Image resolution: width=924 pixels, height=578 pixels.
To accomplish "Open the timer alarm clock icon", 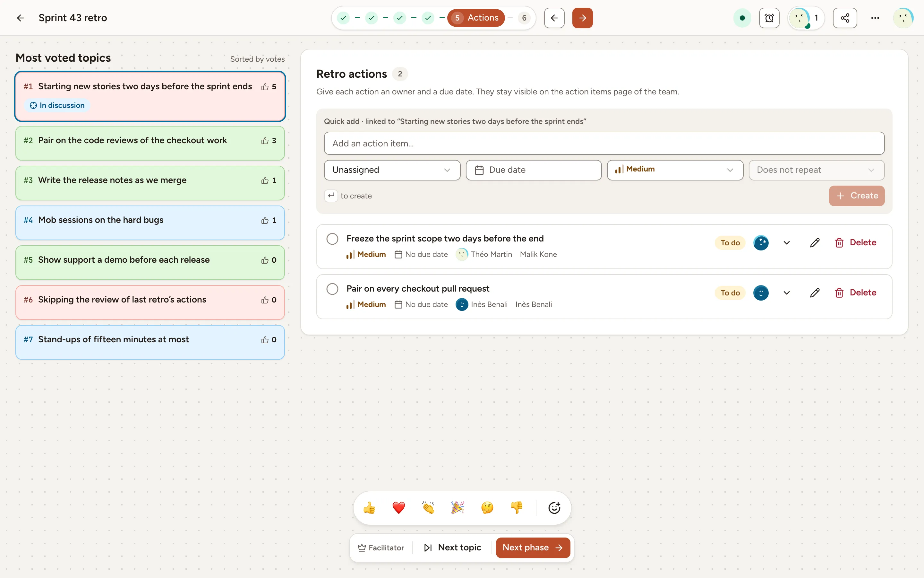I will 769,18.
